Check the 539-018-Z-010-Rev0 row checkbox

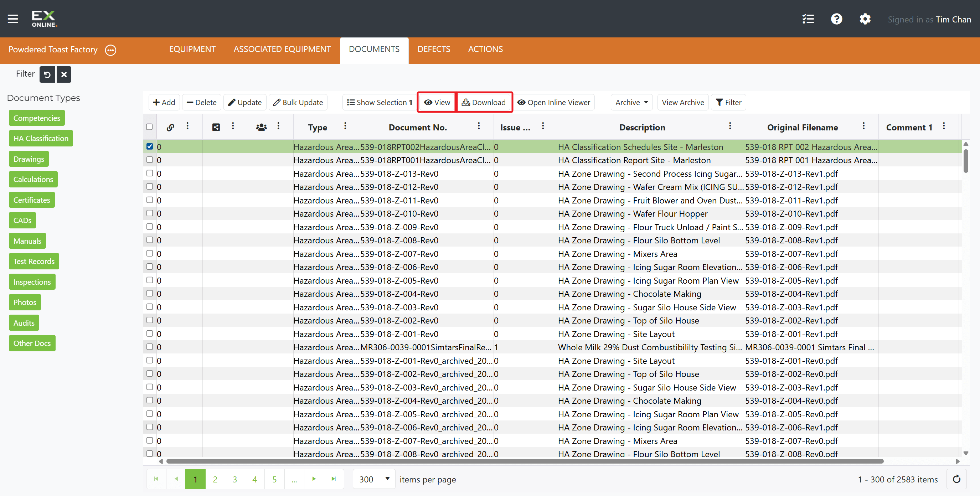point(150,213)
